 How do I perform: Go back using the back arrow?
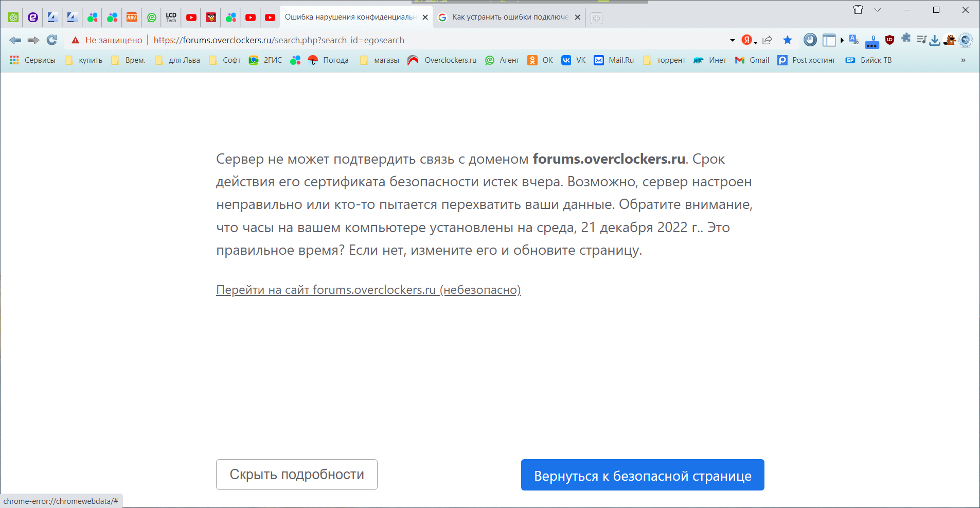pyautogui.click(x=15, y=40)
